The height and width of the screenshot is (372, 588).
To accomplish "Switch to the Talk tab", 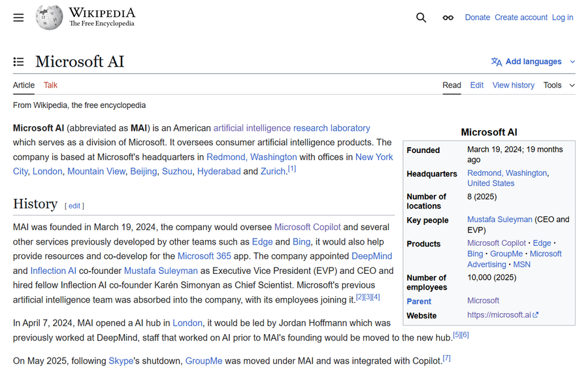I will tap(50, 85).
